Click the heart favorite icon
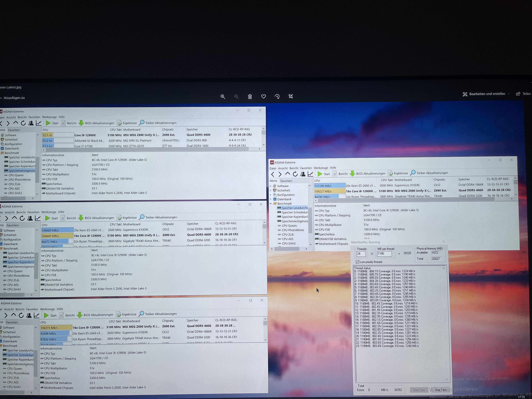The height and width of the screenshot is (399, 532). (x=264, y=96)
